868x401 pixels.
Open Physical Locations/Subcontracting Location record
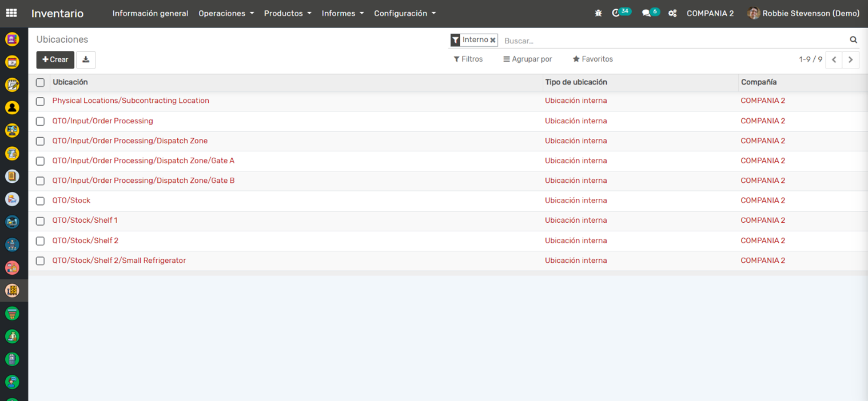pos(130,101)
